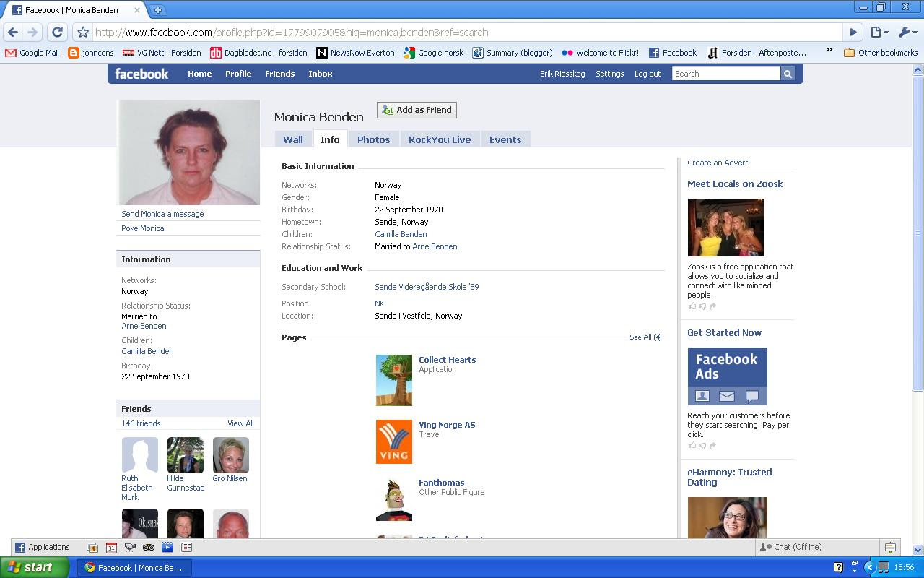Open Profile from the Facebook header
Screen dimensions: 924x578
pos(238,74)
